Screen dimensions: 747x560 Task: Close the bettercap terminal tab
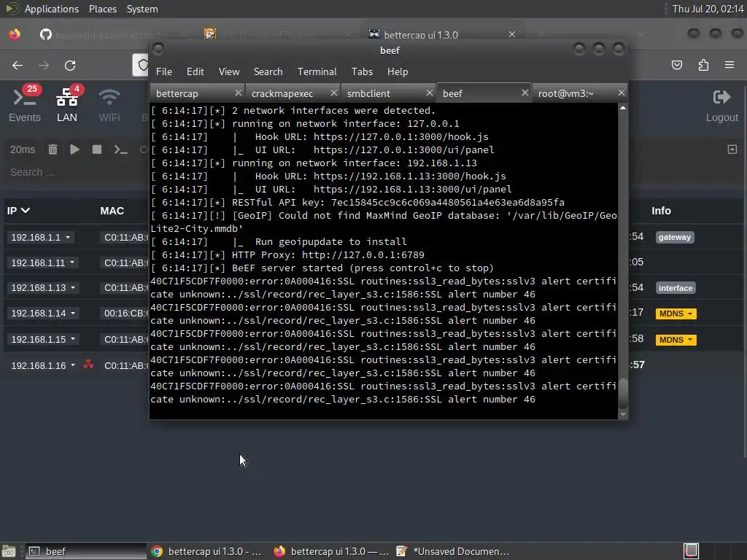[239, 93]
